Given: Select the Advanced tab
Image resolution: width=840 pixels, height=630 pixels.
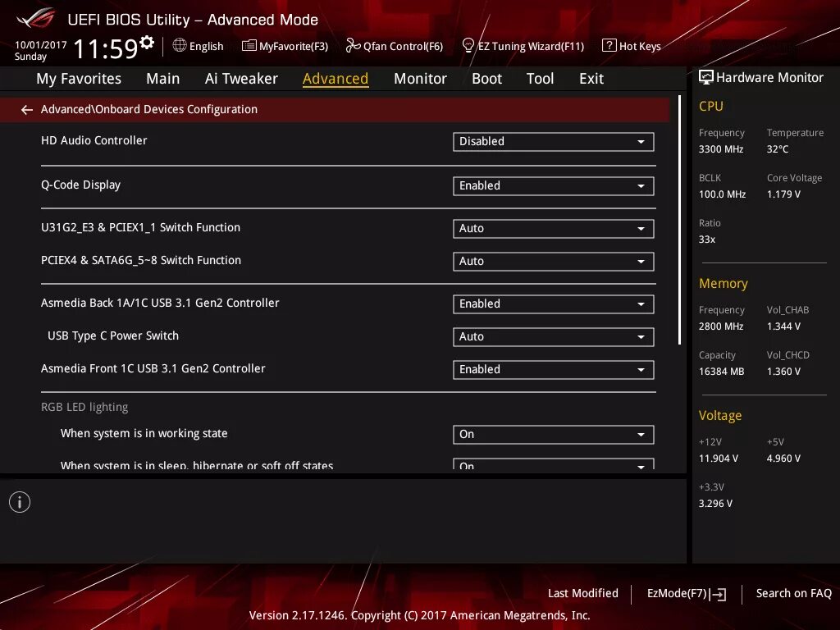Looking at the screenshot, I should coord(336,79).
